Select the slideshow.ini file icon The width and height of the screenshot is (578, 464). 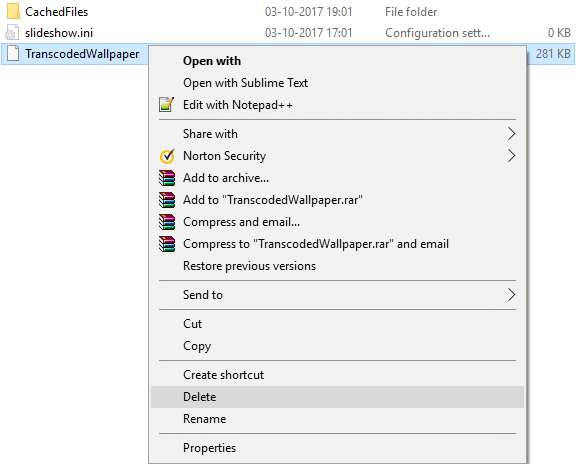[12, 33]
